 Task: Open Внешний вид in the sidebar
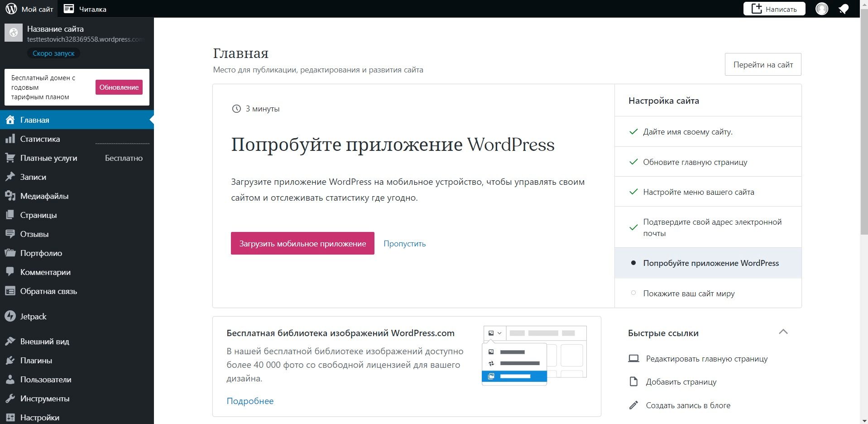point(77,341)
